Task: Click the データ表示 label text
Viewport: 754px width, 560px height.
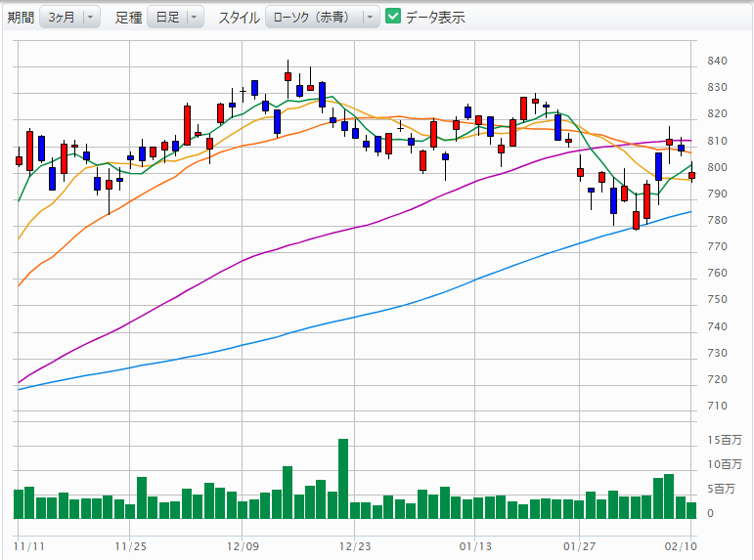Action: click(435, 18)
